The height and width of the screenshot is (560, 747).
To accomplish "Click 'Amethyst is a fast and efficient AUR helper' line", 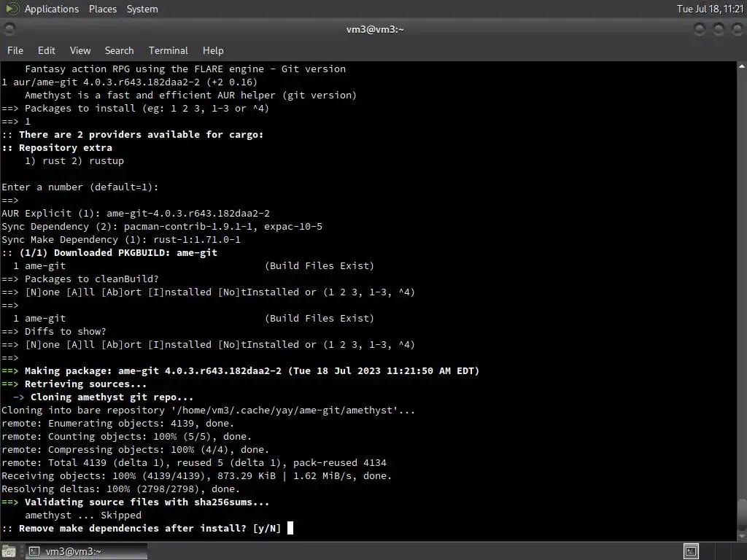I will point(190,96).
